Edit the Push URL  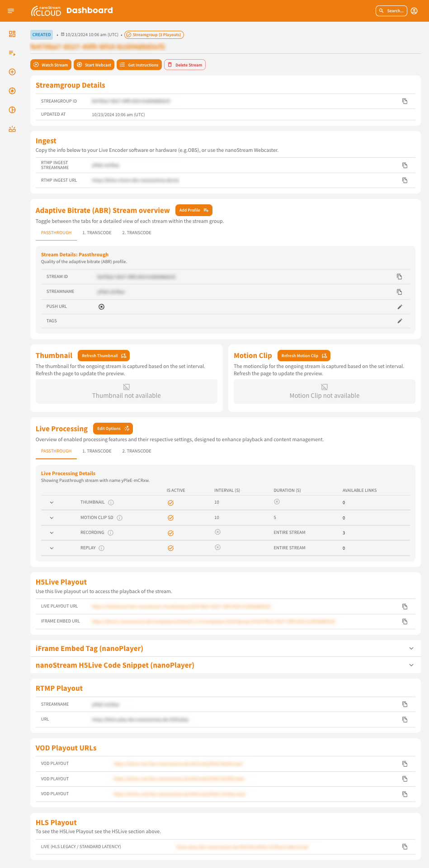pos(400,307)
